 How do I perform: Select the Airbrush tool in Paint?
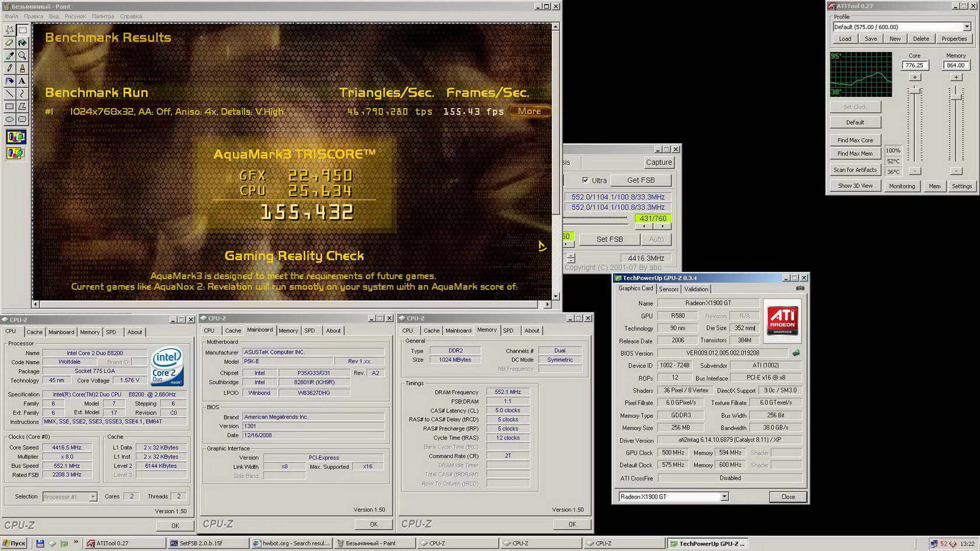pyautogui.click(x=9, y=81)
